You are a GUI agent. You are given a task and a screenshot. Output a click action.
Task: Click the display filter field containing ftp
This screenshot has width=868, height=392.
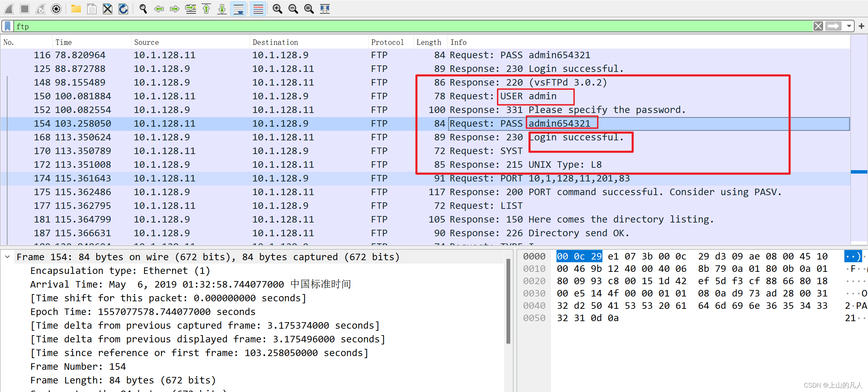point(413,26)
